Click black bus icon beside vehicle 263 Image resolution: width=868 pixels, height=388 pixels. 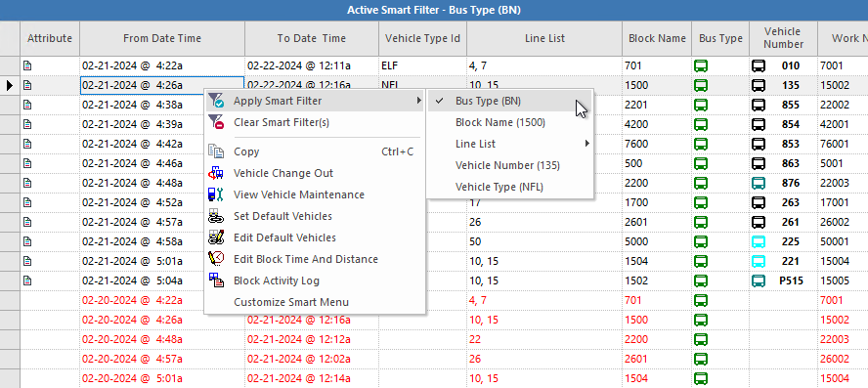[x=759, y=202]
